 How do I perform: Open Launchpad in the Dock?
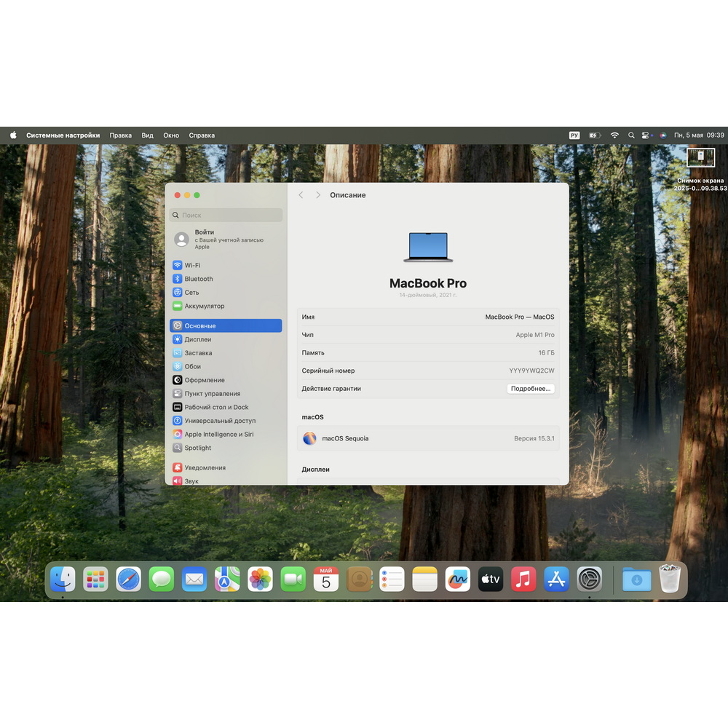[x=95, y=579]
